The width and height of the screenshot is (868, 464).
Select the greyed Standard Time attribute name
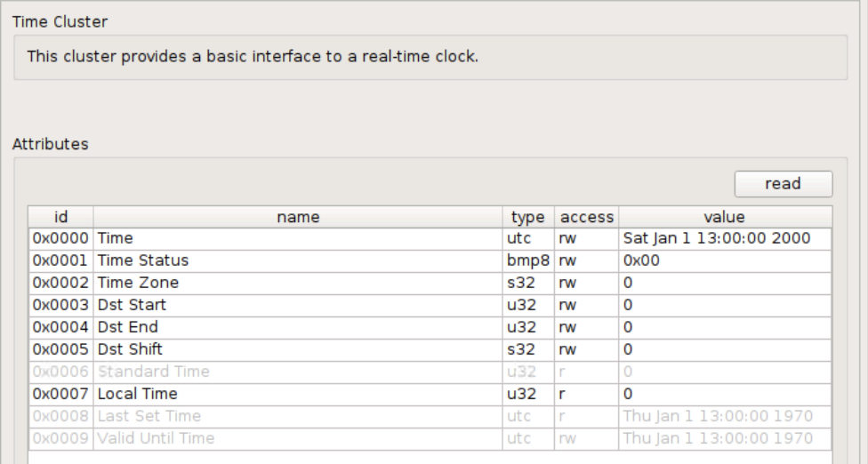click(x=298, y=372)
